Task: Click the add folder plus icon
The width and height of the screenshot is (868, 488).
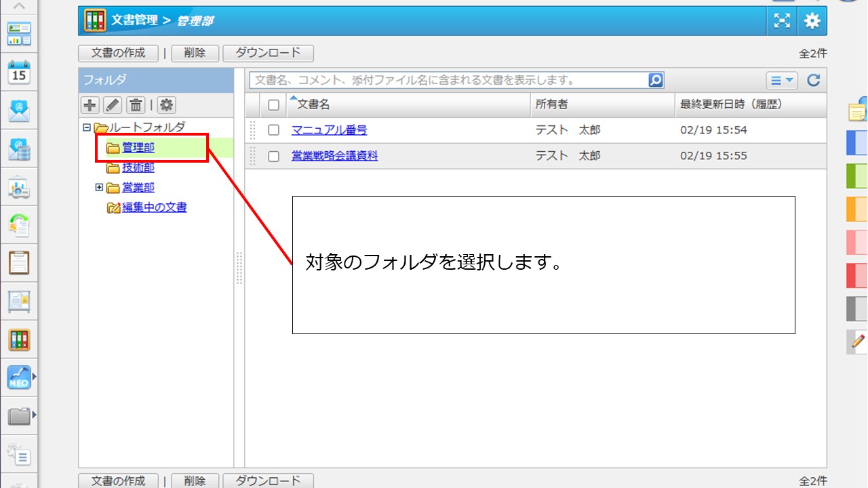Action: pyautogui.click(x=90, y=104)
